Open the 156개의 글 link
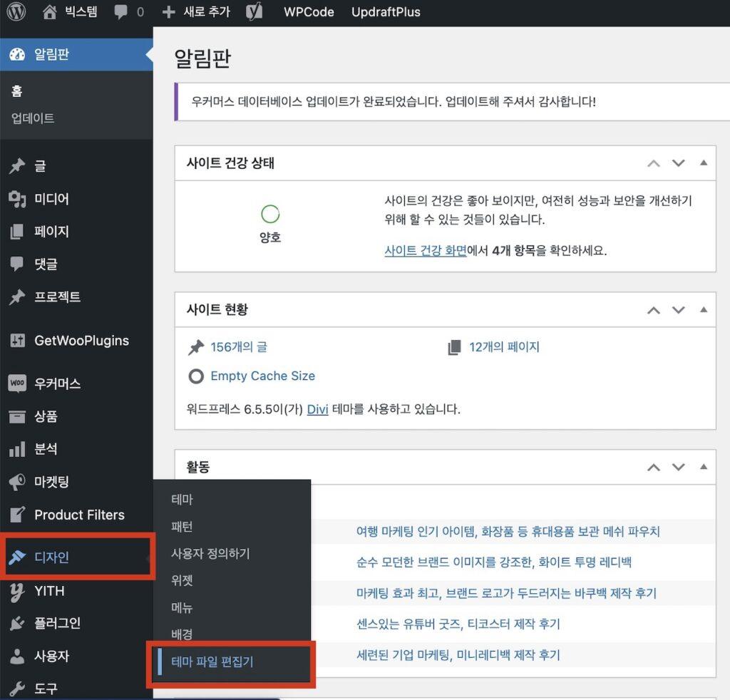This screenshot has height=700, width=730. point(239,347)
